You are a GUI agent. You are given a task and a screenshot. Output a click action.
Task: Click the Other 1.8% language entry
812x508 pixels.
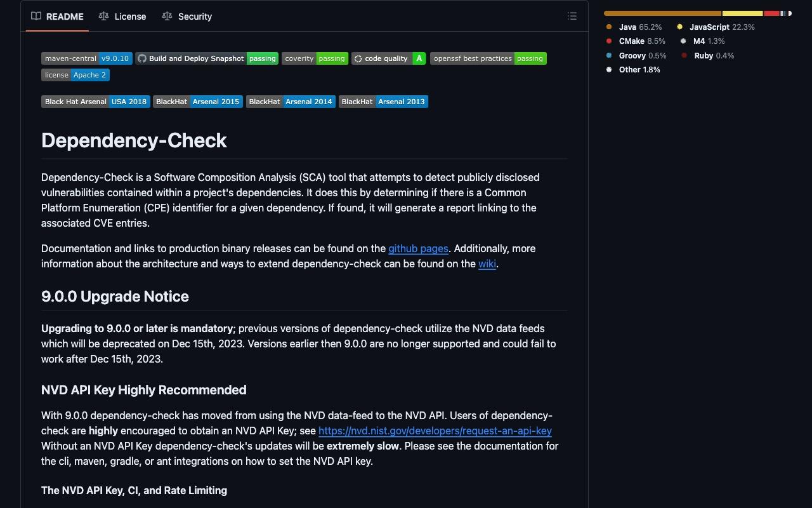tap(633, 70)
